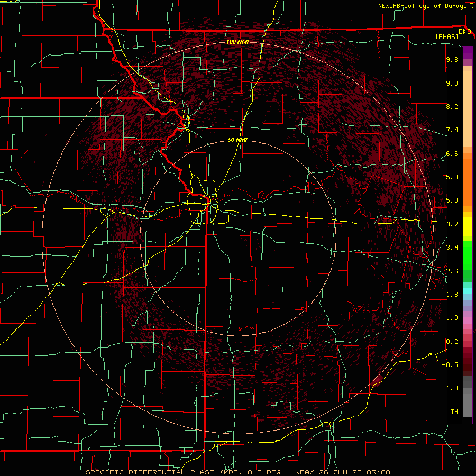Pick the pink segment of the color bar

pos(467,321)
